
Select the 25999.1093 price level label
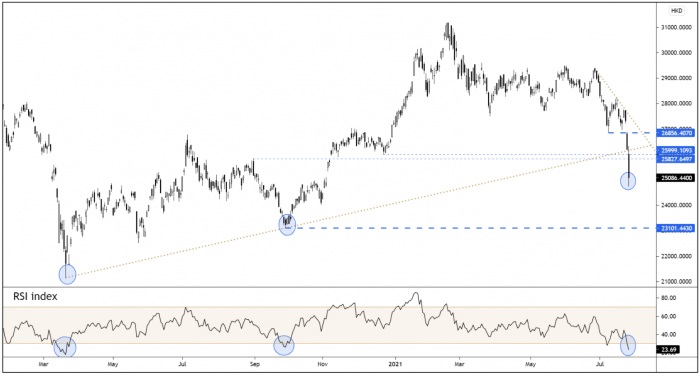[x=675, y=150]
